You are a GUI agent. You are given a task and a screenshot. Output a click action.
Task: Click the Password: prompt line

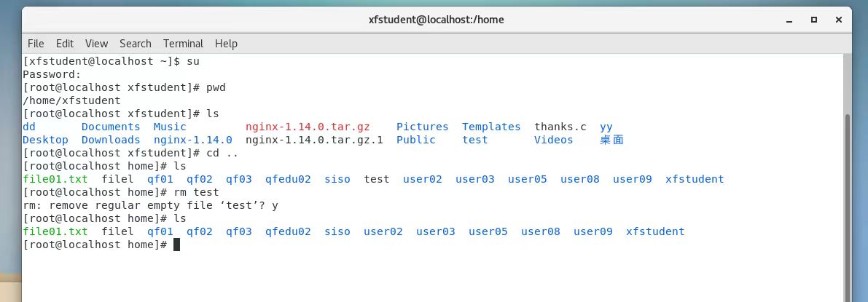pyautogui.click(x=52, y=74)
